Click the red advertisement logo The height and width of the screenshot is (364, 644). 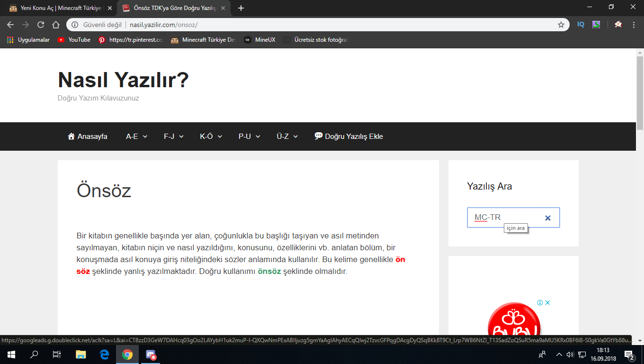[x=514, y=320]
